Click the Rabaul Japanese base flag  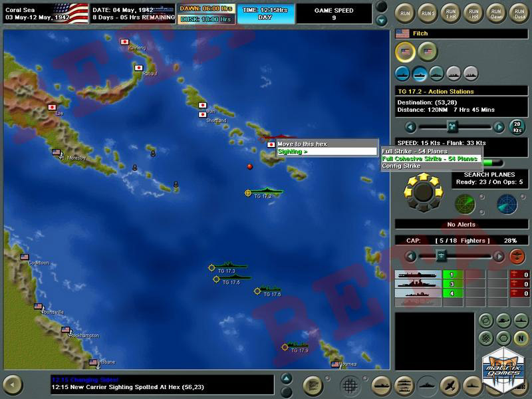[x=139, y=68]
